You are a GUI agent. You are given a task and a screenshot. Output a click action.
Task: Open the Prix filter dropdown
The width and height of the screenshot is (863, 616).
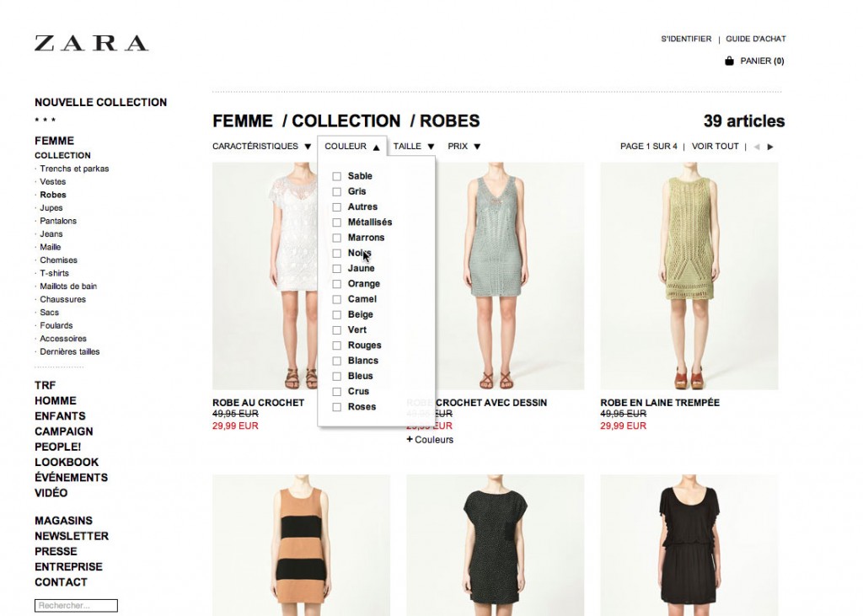[464, 147]
